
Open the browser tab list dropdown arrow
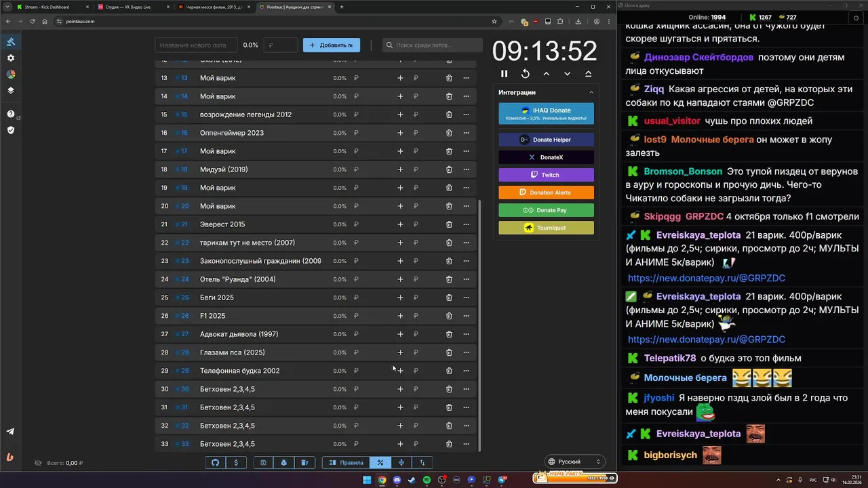point(8,7)
